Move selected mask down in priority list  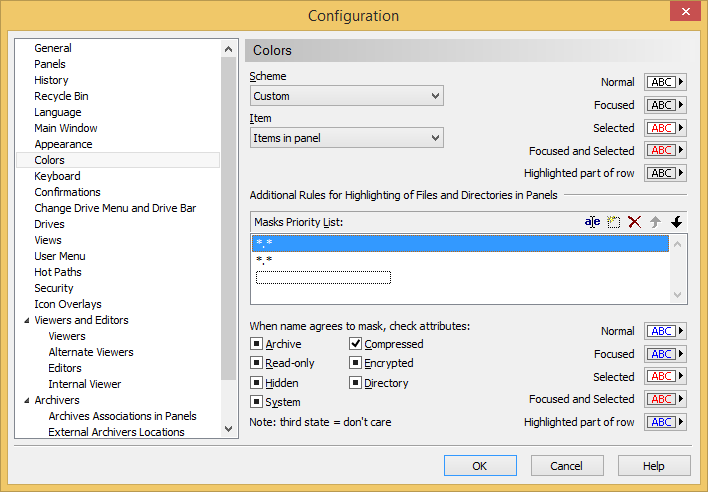pos(676,222)
